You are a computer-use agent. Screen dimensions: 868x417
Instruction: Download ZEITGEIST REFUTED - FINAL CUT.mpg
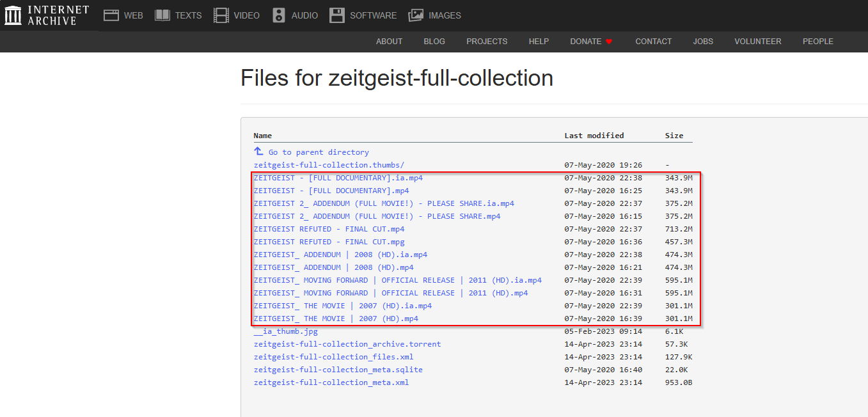coord(329,242)
